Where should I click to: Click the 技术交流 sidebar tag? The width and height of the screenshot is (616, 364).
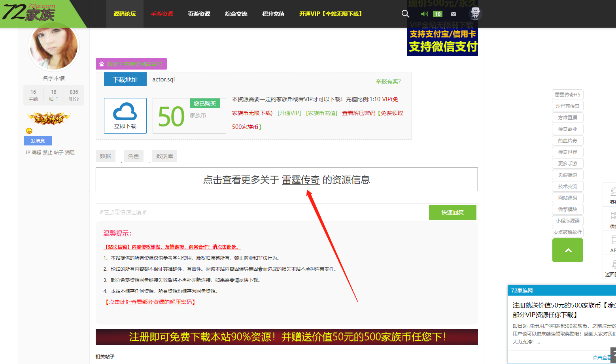point(568,187)
